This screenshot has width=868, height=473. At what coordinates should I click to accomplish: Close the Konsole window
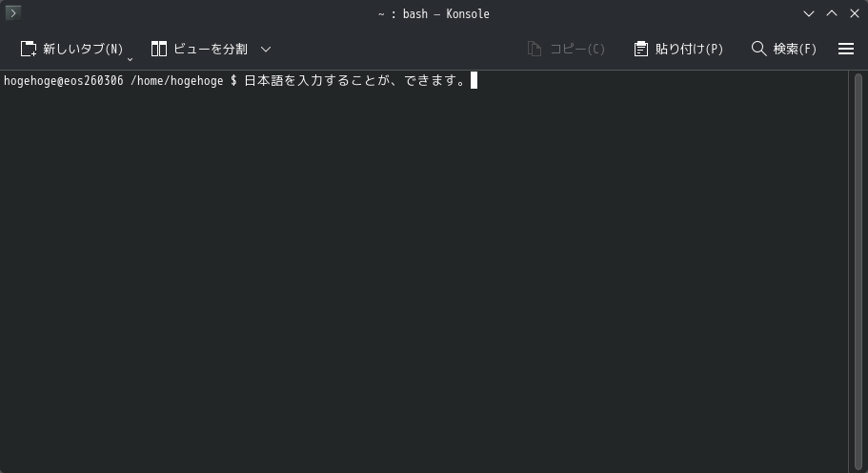click(854, 14)
